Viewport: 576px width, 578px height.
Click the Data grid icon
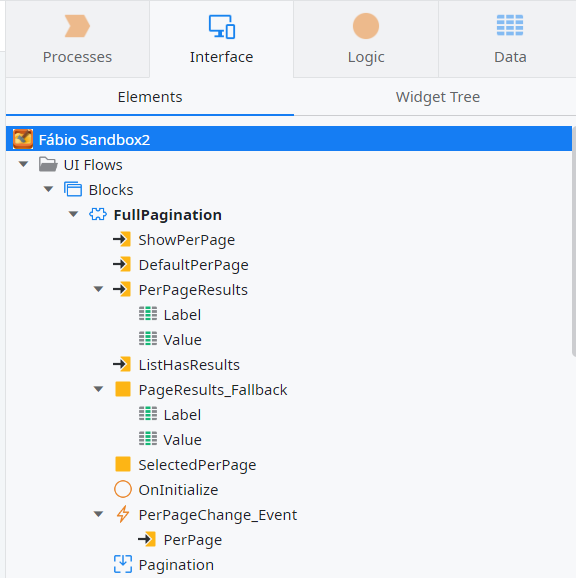510,25
